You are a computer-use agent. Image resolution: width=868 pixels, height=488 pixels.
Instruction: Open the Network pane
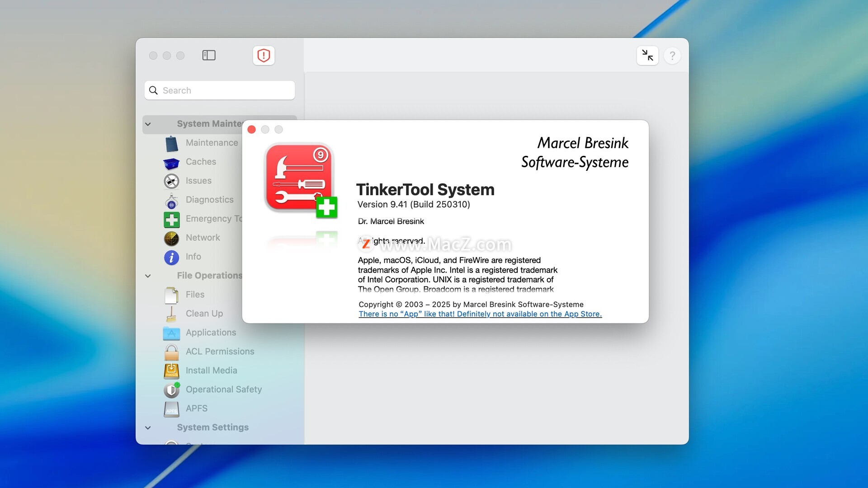point(203,238)
